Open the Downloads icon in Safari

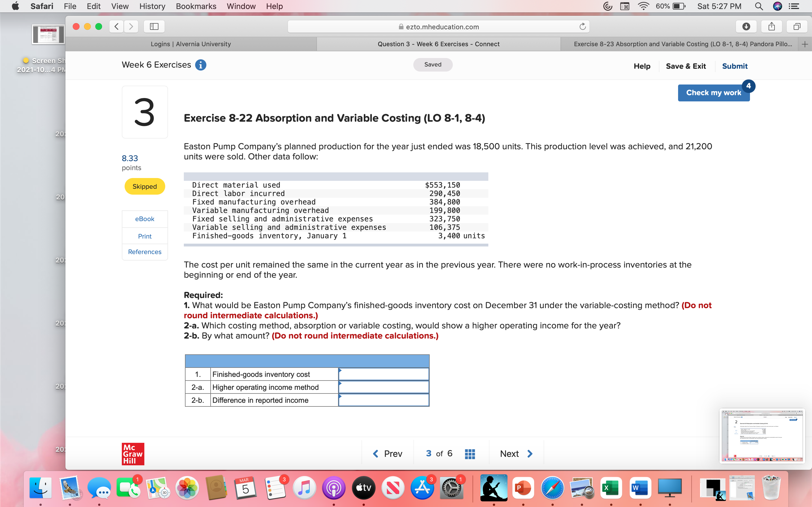pyautogui.click(x=746, y=26)
